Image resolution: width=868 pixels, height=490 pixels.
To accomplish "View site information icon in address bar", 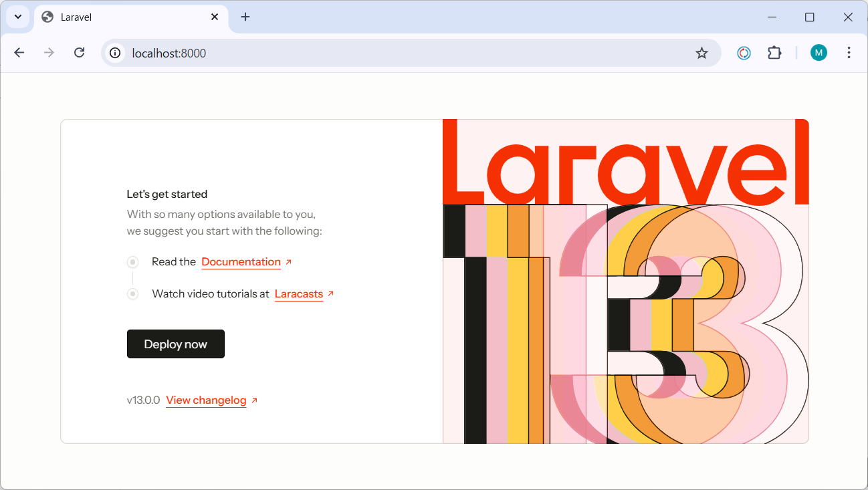I will click(x=116, y=53).
